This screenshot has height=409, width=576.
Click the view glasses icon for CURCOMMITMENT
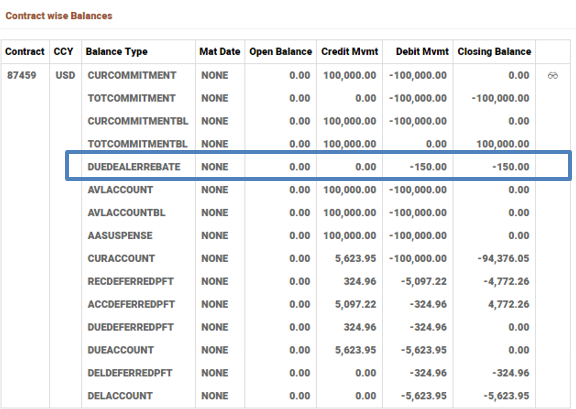552,76
